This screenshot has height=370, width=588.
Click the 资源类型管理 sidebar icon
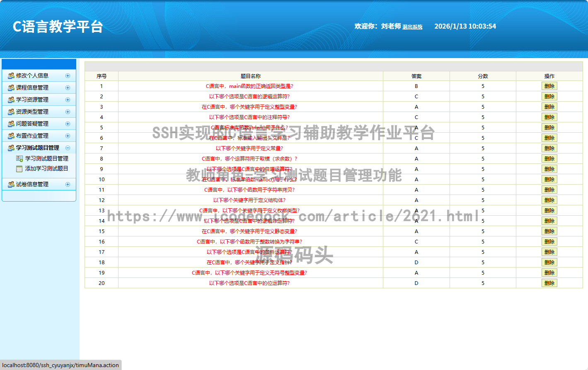tap(11, 112)
